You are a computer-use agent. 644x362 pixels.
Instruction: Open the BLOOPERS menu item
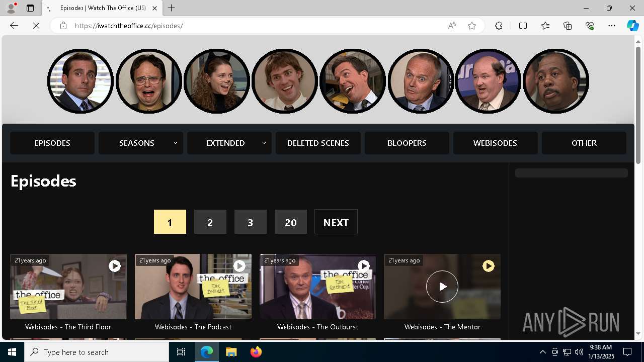coord(407,143)
